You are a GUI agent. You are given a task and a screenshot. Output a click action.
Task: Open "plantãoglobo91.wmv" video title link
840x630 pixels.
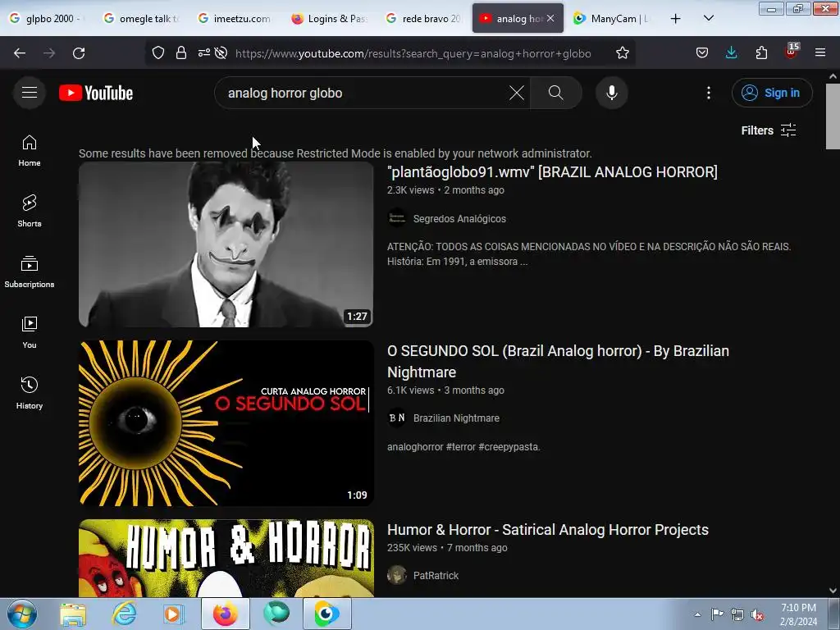pyautogui.click(x=552, y=172)
